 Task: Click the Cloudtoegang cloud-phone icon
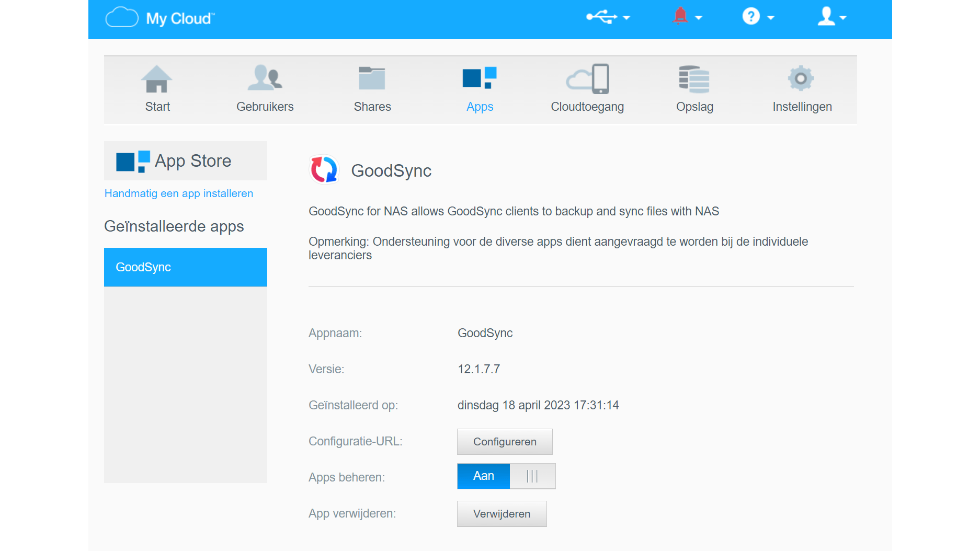588,78
